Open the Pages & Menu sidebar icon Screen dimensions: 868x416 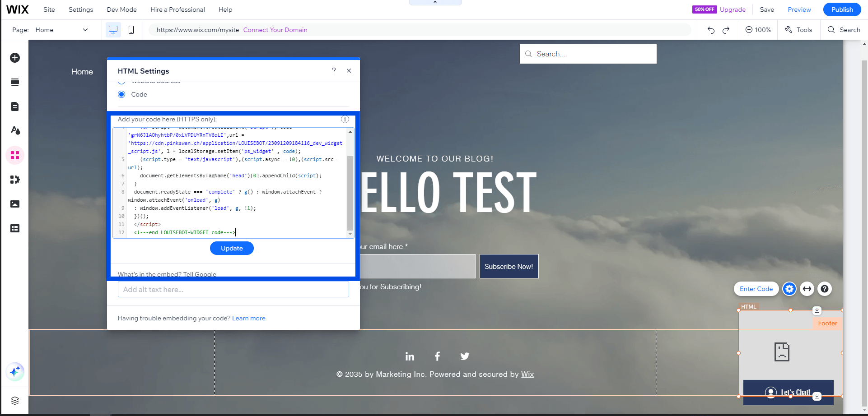pos(15,106)
